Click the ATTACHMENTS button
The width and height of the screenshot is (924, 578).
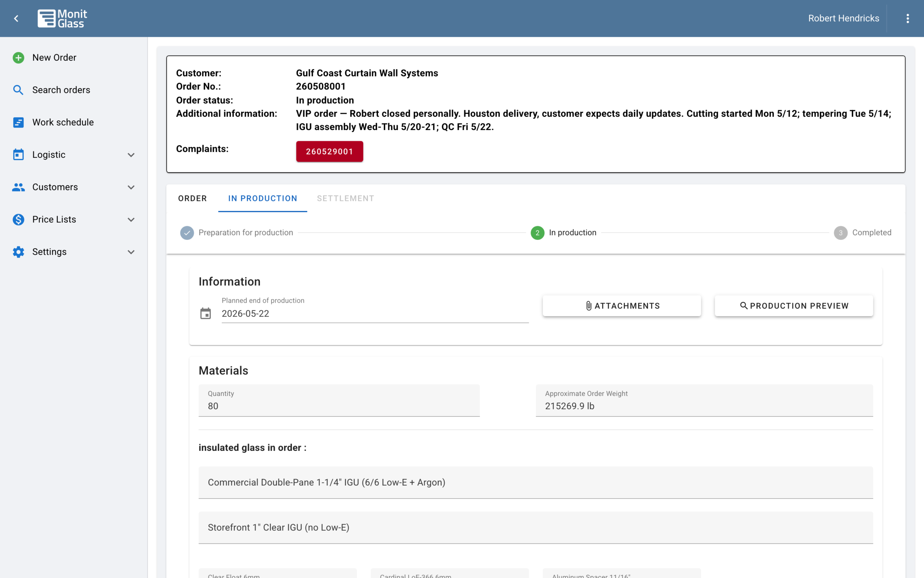[x=622, y=306]
